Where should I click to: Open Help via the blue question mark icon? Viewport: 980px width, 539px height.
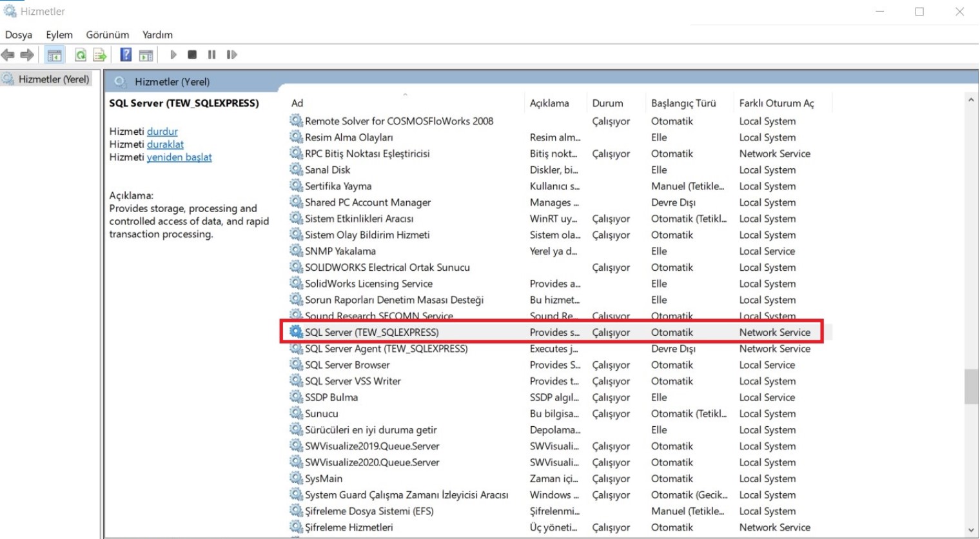126,55
